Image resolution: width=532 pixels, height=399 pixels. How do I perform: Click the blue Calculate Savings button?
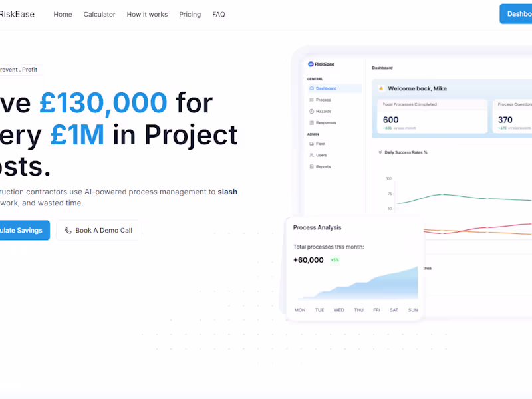25,230
